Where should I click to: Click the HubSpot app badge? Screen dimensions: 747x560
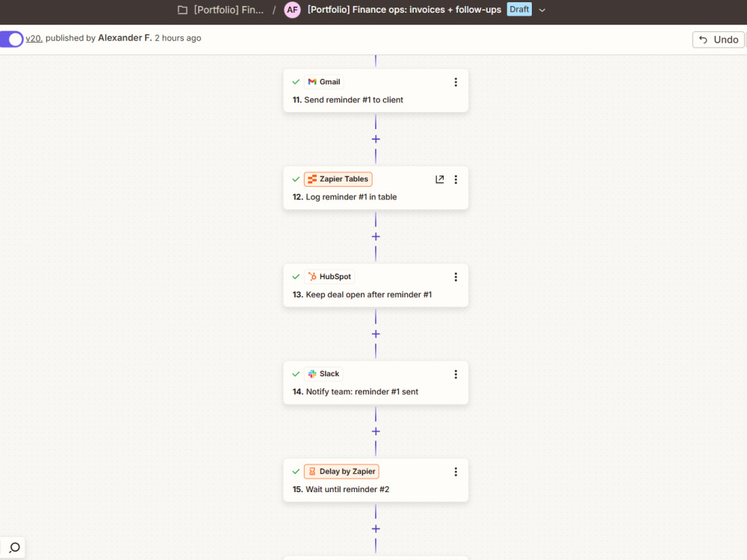[x=329, y=277]
